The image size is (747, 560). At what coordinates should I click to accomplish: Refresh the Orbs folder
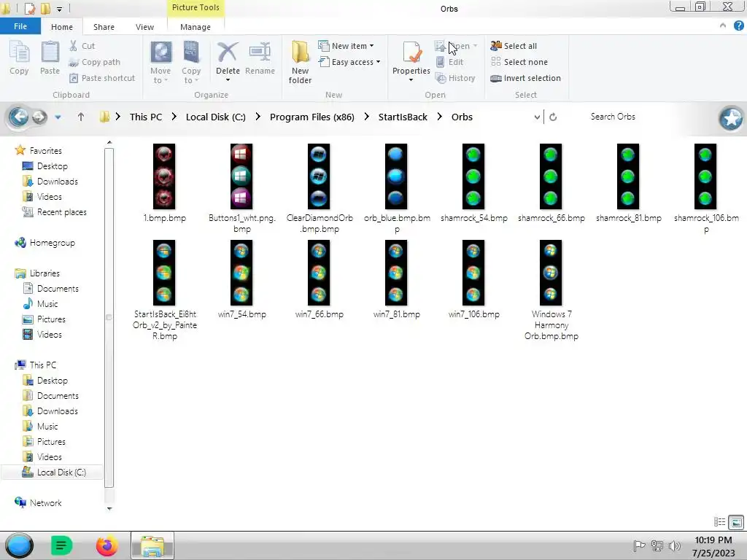[x=553, y=117]
